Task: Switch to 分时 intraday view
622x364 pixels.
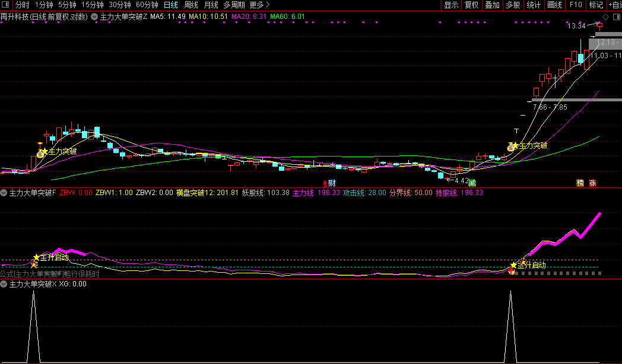Action: [23, 5]
